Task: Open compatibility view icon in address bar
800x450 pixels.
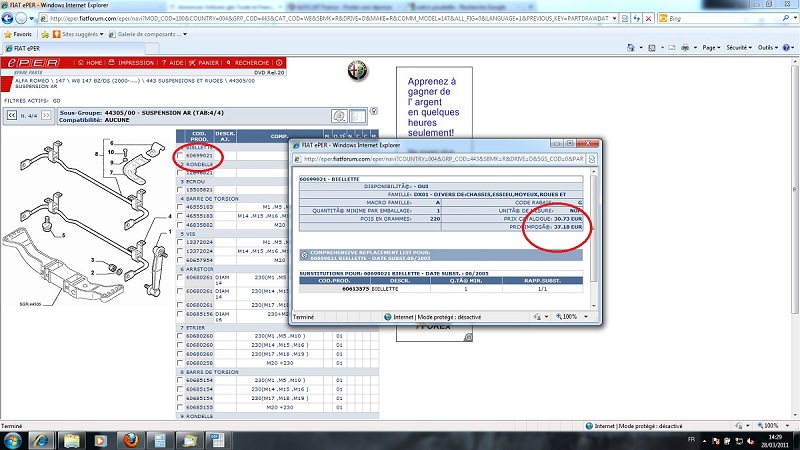Action: [x=625, y=18]
